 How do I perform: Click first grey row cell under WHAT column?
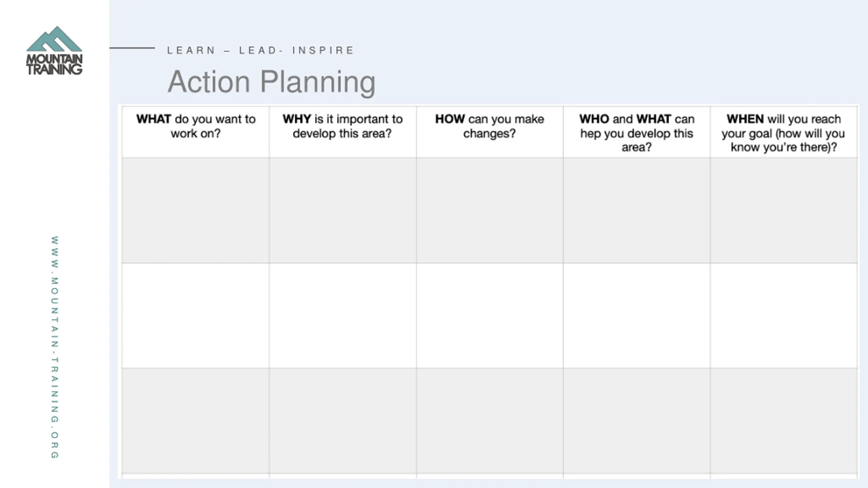coord(196,210)
